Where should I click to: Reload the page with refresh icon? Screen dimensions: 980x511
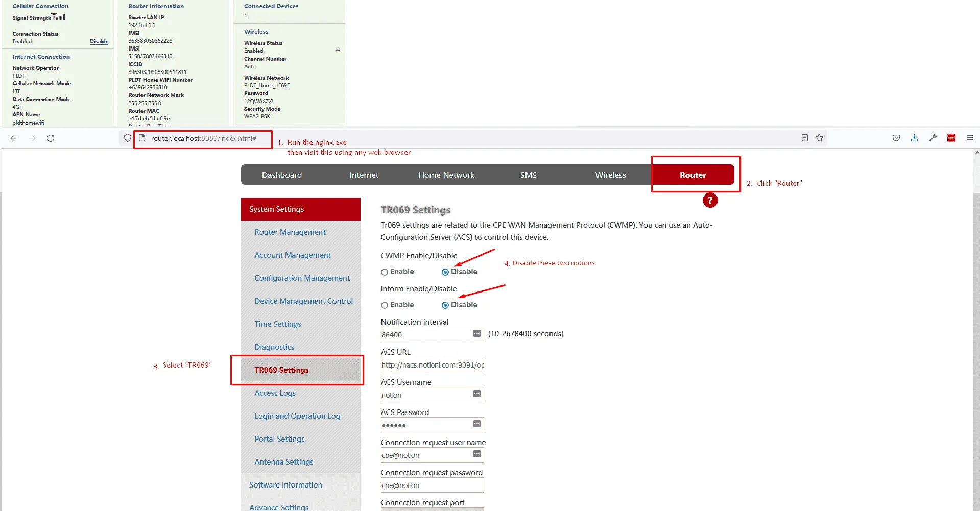(x=51, y=138)
